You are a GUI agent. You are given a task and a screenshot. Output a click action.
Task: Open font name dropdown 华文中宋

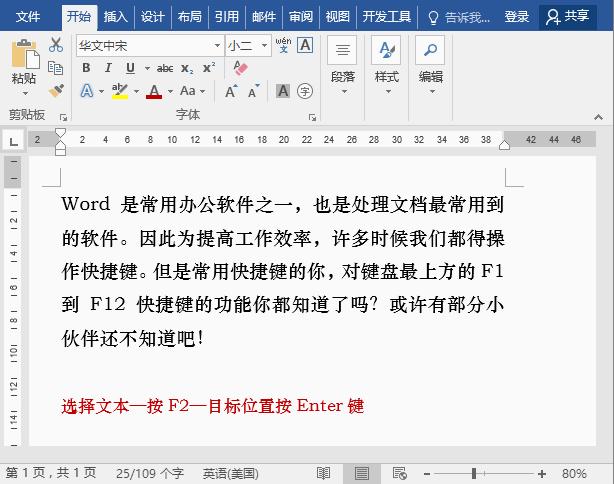pyautogui.click(x=217, y=45)
